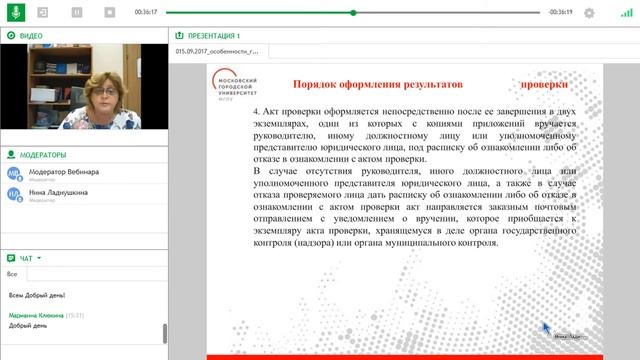Check the signal strength indicator icon
The image size is (640, 360).
tap(627, 13)
